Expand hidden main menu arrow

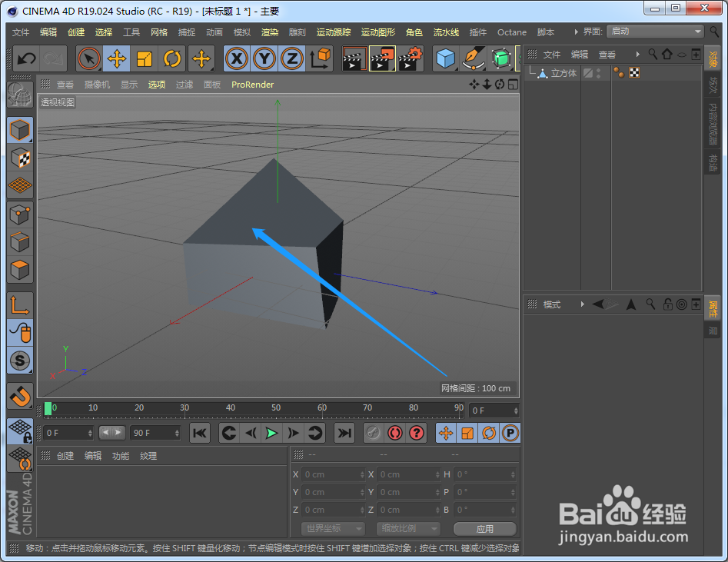(x=576, y=32)
